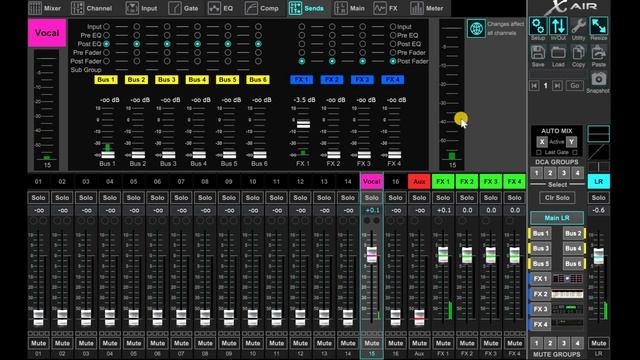Select Pre Fader tap radio for Bus 1
Image resolution: width=640 pixels, height=360 pixels.
point(107,52)
